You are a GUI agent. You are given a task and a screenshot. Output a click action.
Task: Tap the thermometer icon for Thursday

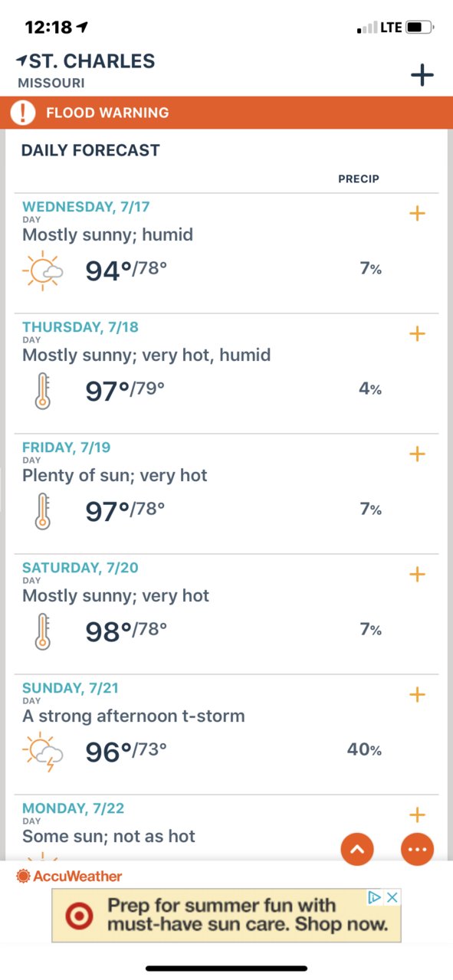pos(42,391)
